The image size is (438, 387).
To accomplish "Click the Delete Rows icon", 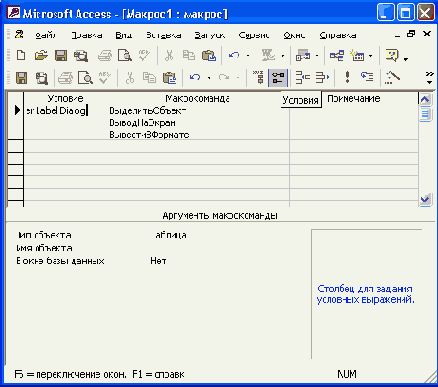I will coord(322,78).
